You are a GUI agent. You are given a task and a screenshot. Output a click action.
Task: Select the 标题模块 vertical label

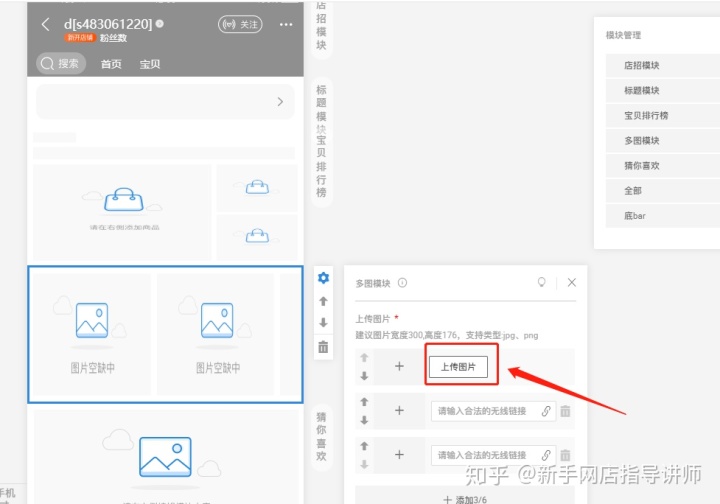(x=321, y=109)
